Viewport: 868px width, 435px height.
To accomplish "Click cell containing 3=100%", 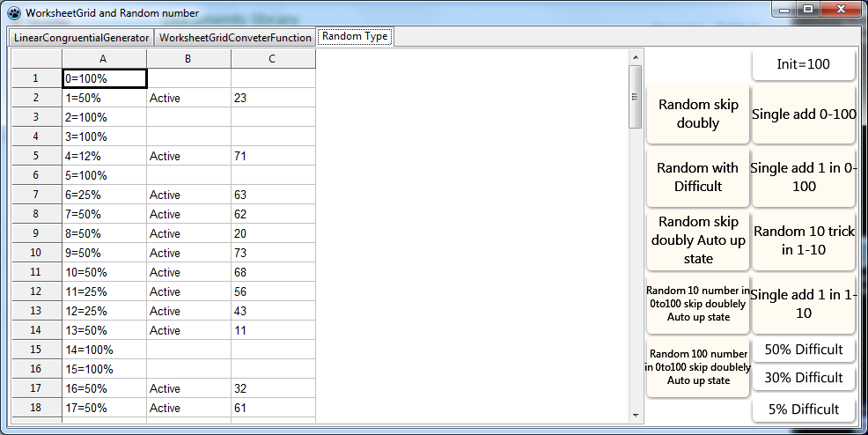I will (x=105, y=136).
